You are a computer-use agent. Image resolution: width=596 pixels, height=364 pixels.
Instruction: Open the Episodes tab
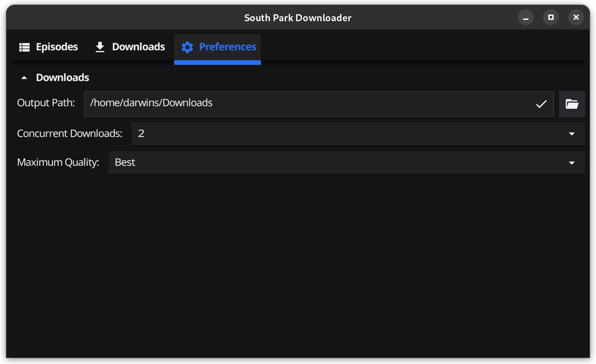[x=49, y=47]
